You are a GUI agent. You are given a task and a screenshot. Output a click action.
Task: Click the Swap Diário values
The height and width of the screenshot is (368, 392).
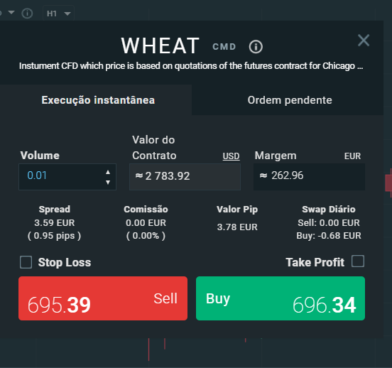pyautogui.click(x=329, y=229)
